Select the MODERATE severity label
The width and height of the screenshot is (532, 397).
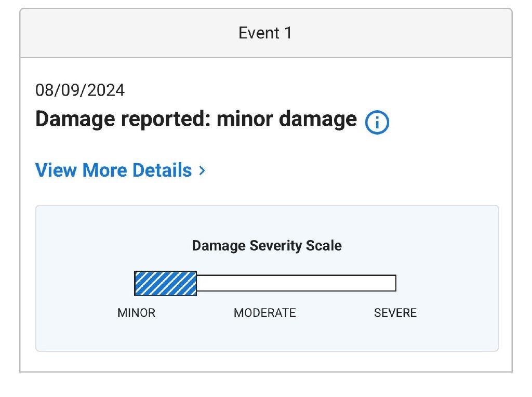tap(264, 313)
